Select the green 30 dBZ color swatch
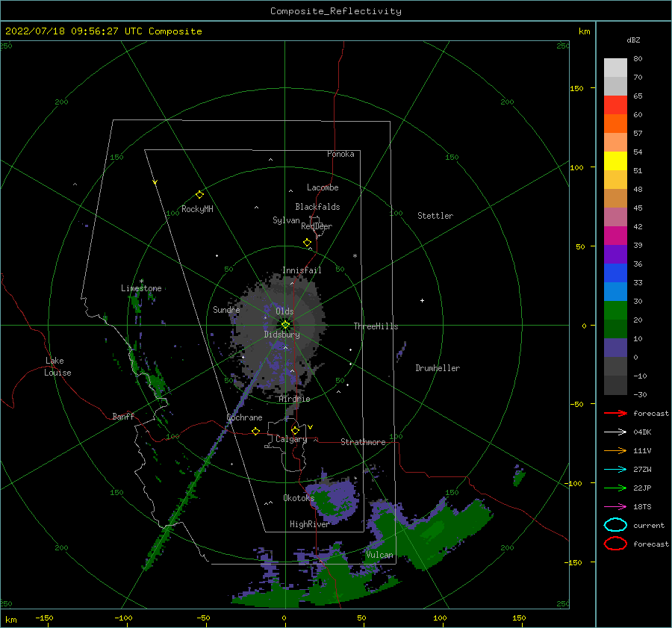 click(615, 310)
